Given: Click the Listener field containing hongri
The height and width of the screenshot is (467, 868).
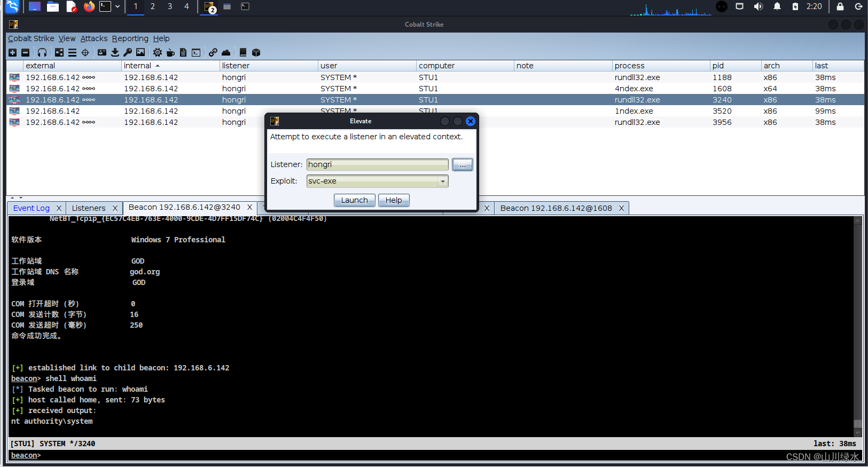Looking at the screenshot, I should (x=378, y=164).
